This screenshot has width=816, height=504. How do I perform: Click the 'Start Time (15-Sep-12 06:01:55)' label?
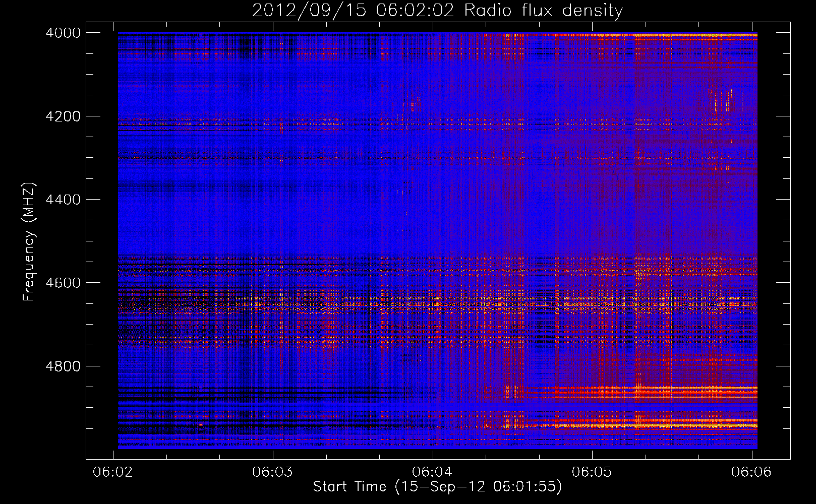pos(437,487)
